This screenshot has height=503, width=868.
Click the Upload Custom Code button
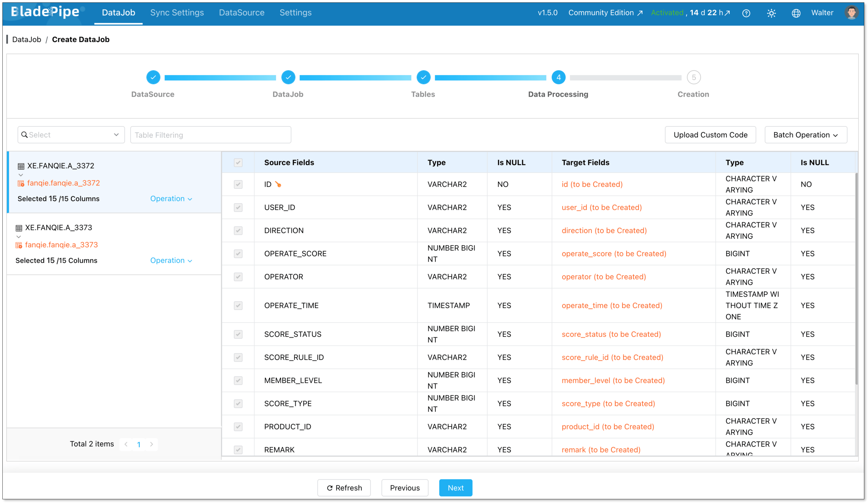(x=710, y=135)
